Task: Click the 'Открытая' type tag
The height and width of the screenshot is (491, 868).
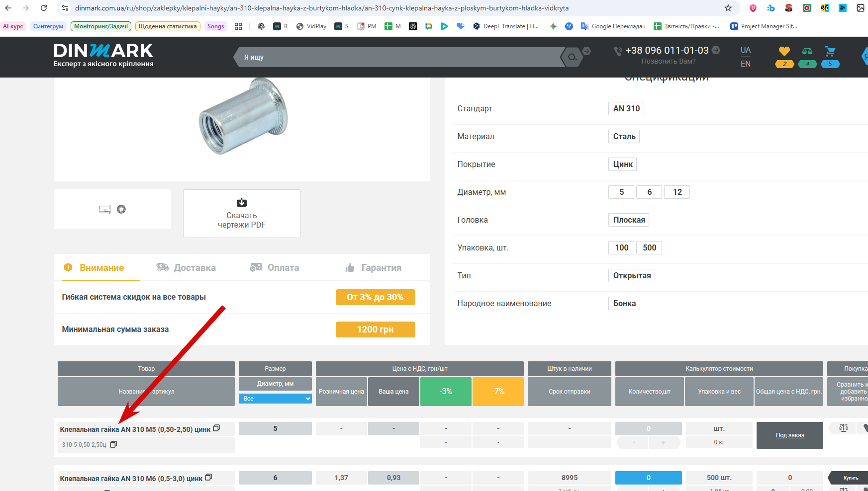Action: click(632, 276)
